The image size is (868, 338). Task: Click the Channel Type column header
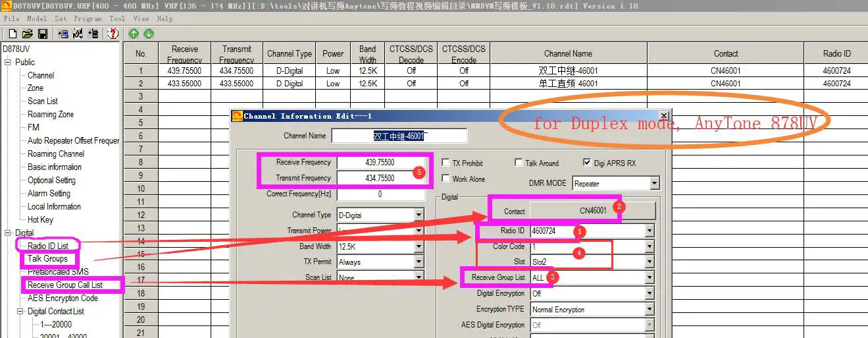pos(290,53)
